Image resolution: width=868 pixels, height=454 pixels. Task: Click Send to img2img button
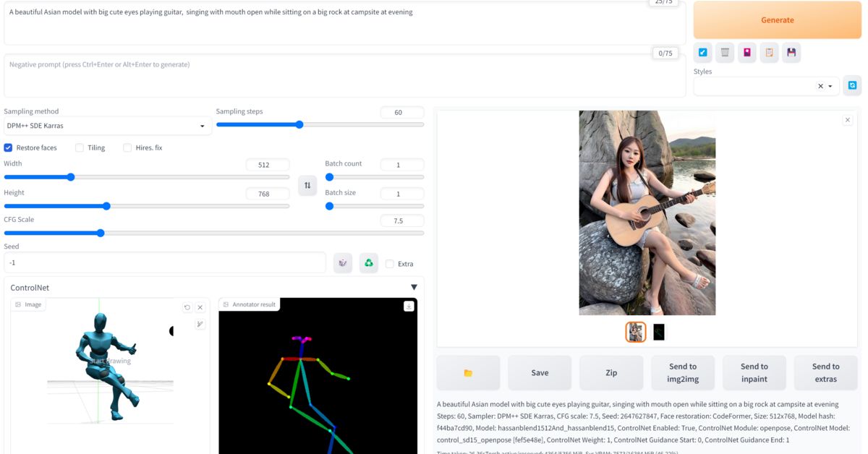tap(682, 373)
